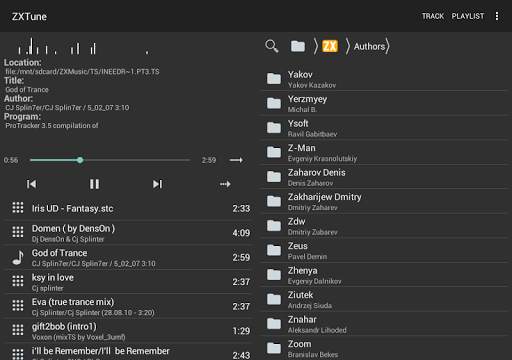Image resolution: width=512 pixels, height=360 pixels.
Task: Click the 2:59 total duration label
Action: tap(209, 160)
